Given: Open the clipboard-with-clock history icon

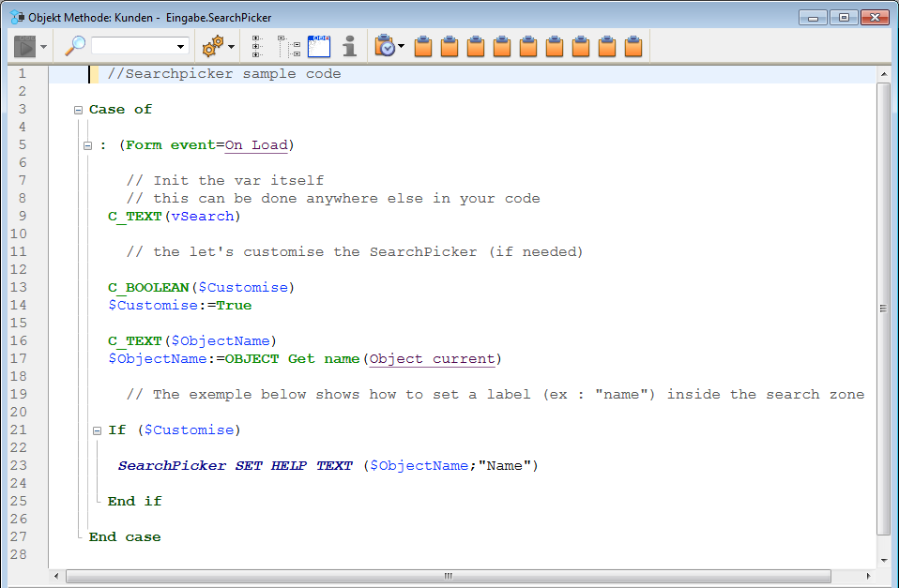Looking at the screenshot, I should pyautogui.click(x=385, y=46).
